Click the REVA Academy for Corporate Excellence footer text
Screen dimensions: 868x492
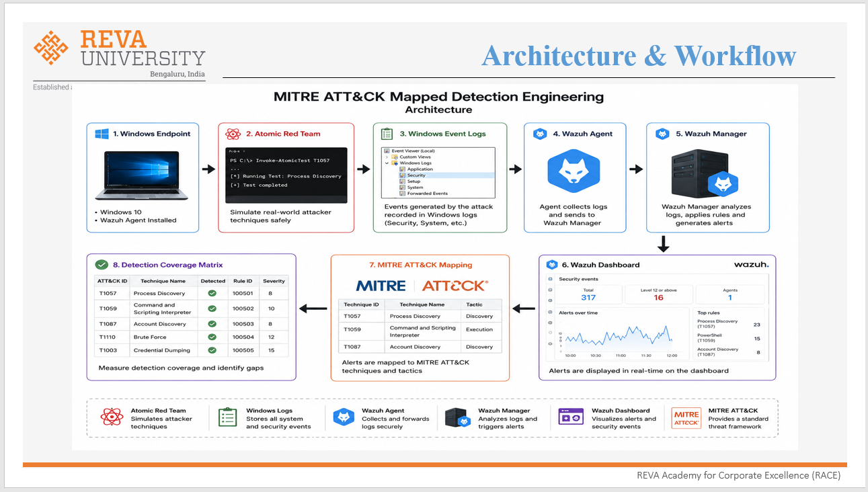(738, 475)
